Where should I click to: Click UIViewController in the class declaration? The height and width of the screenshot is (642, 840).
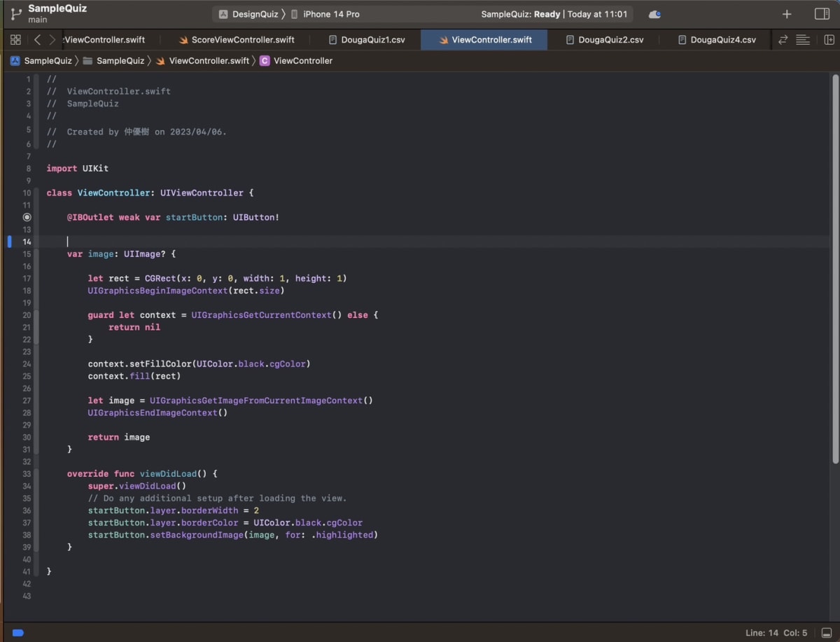[x=202, y=193]
